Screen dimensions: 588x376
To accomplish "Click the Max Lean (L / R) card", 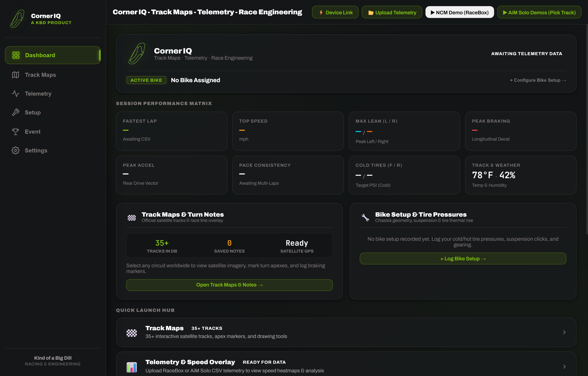I will tap(404, 131).
